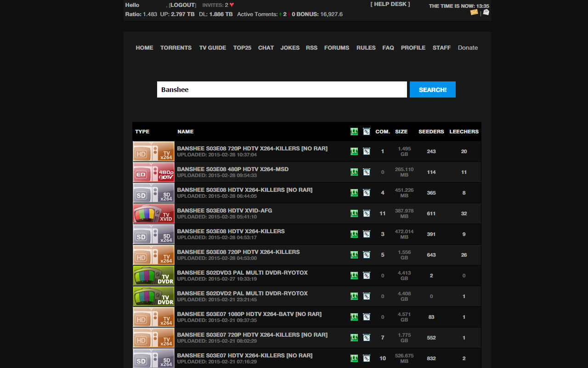Viewport: 588px width, 368px height.
Task: Go to the Top25 page
Action: (242, 48)
